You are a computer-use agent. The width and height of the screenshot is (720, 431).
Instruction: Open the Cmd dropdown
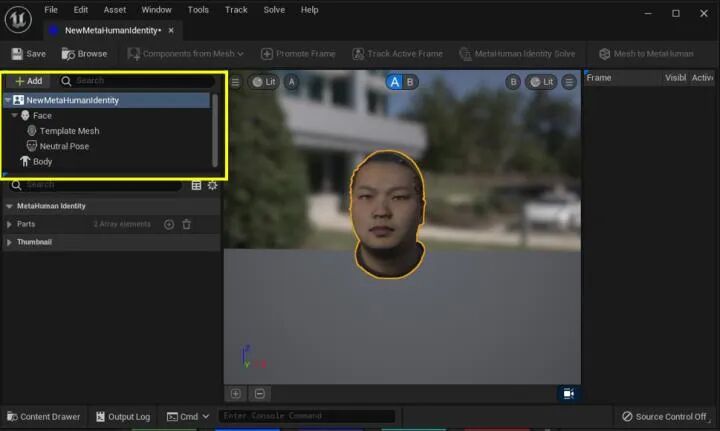point(188,417)
